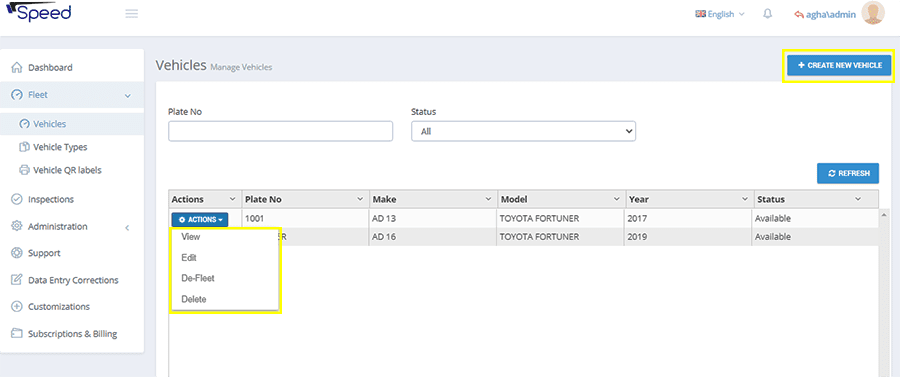900x377 pixels.
Task: Open the English language dropdown
Action: (x=720, y=14)
